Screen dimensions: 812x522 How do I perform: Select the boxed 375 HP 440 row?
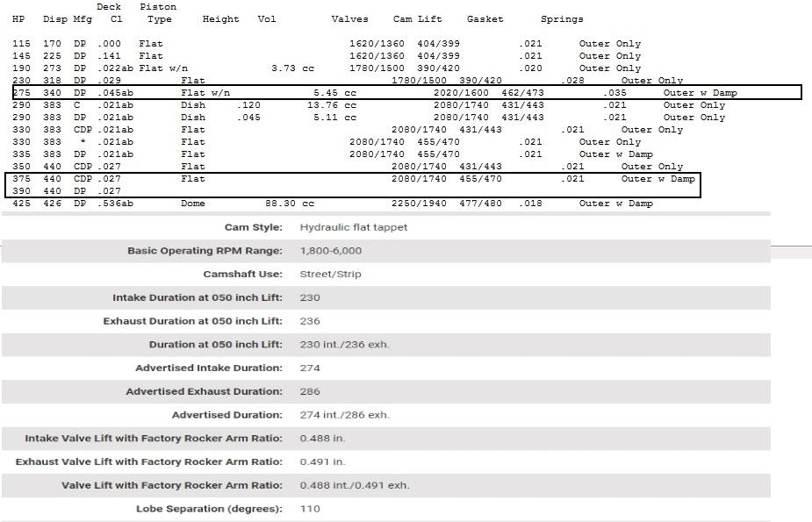tap(351, 178)
